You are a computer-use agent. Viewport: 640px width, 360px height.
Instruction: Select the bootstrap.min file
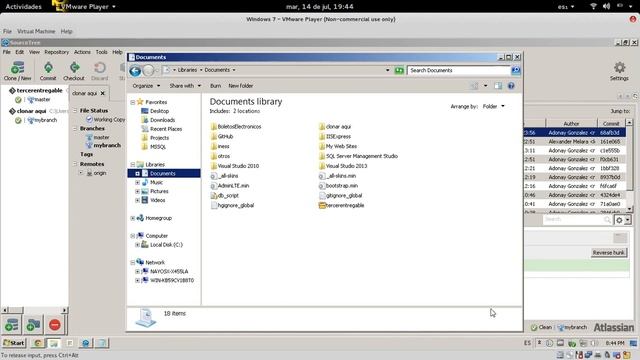(x=338, y=186)
